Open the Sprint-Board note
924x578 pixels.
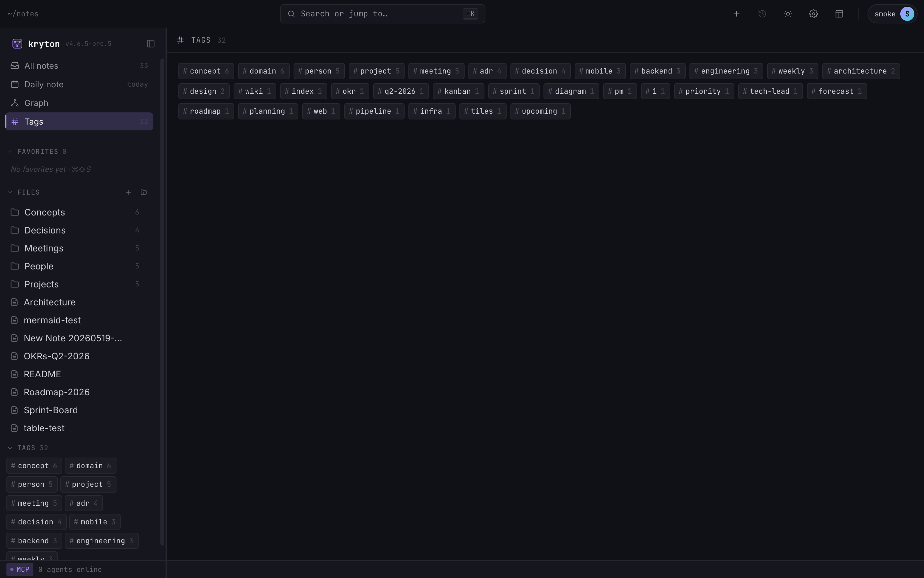coord(80,410)
